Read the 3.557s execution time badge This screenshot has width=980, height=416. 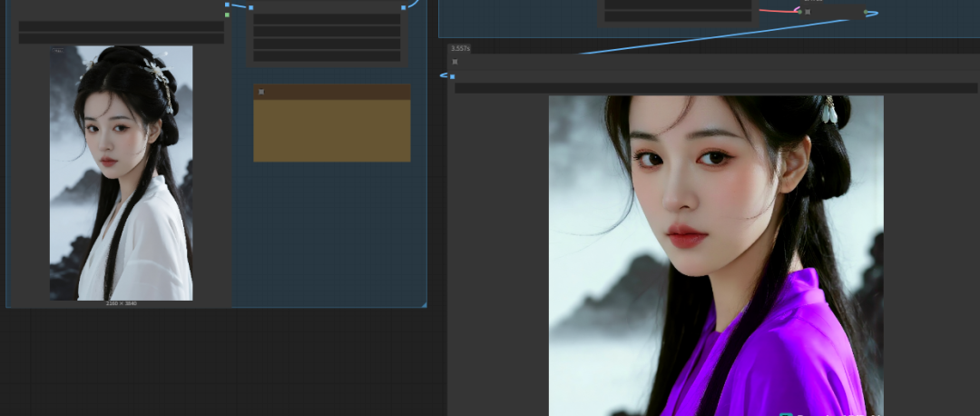[460, 48]
